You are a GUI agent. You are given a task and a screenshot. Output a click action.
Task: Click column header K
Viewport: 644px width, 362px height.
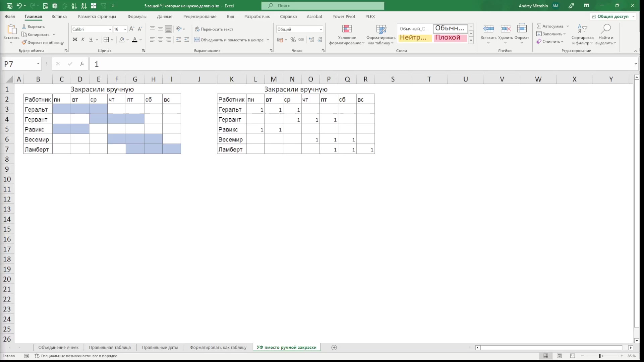coord(232,79)
